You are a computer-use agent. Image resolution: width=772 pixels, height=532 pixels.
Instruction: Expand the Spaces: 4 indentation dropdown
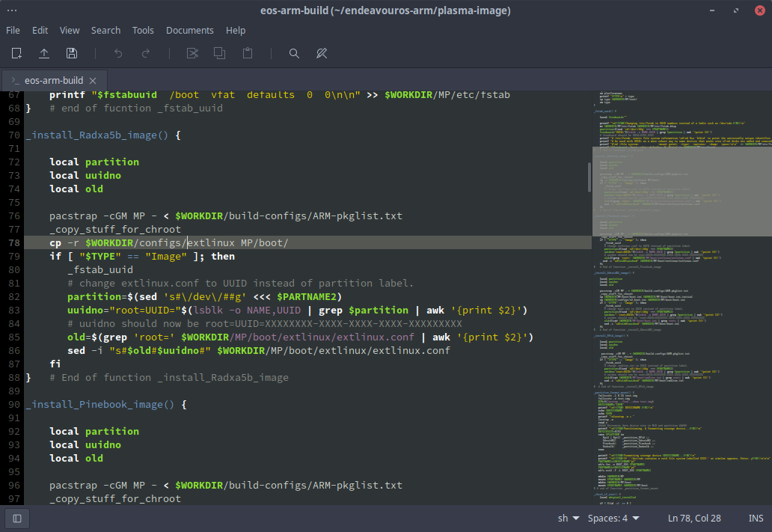pyautogui.click(x=613, y=519)
